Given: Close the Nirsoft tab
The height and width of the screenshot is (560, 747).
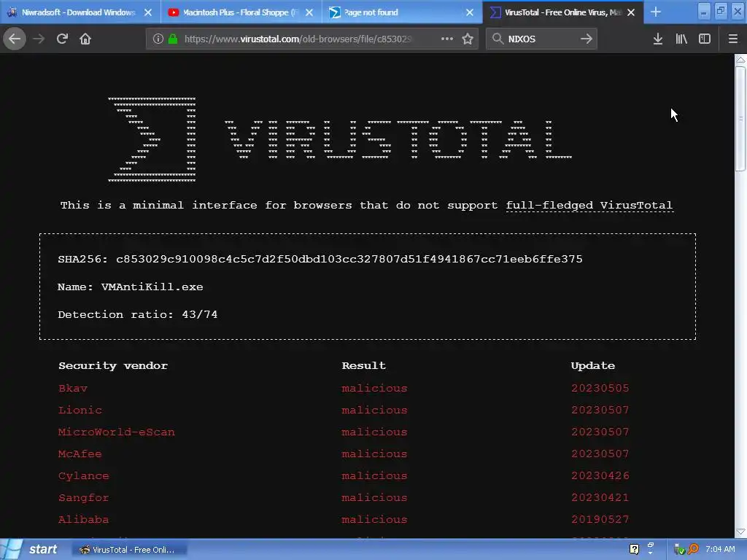Looking at the screenshot, I should (148, 12).
